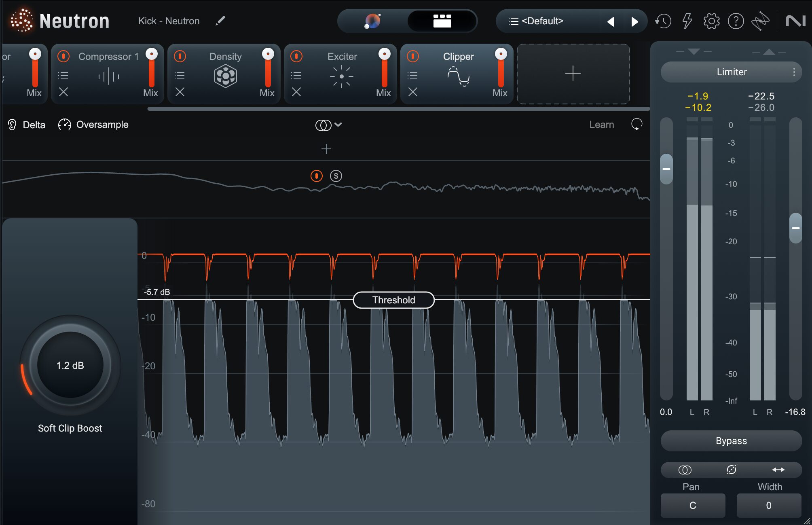Click the inter-plugin communication icon
812x525 pixels.
760,21
